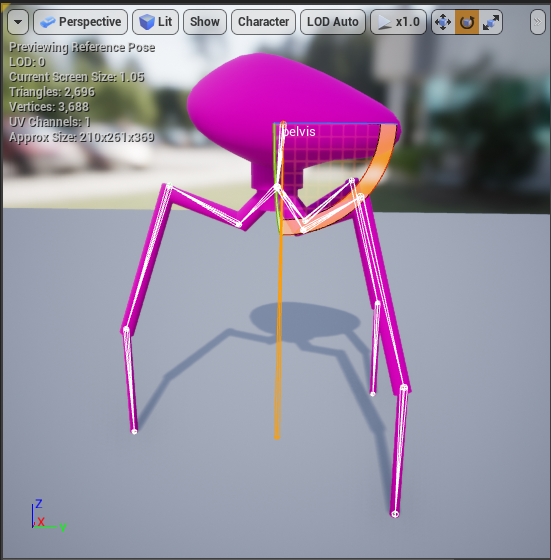Screen dimensions: 551x560
Task: Select the Scale gizmo mode icon
Action: tap(491, 22)
